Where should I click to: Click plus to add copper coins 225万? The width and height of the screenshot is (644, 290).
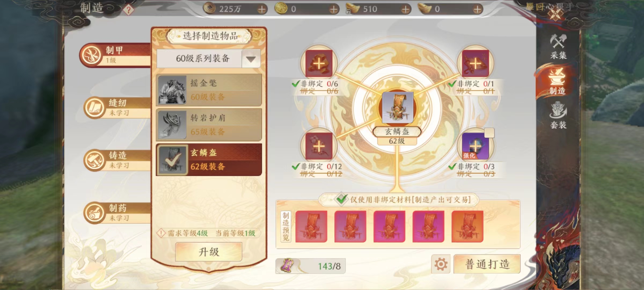tap(262, 9)
